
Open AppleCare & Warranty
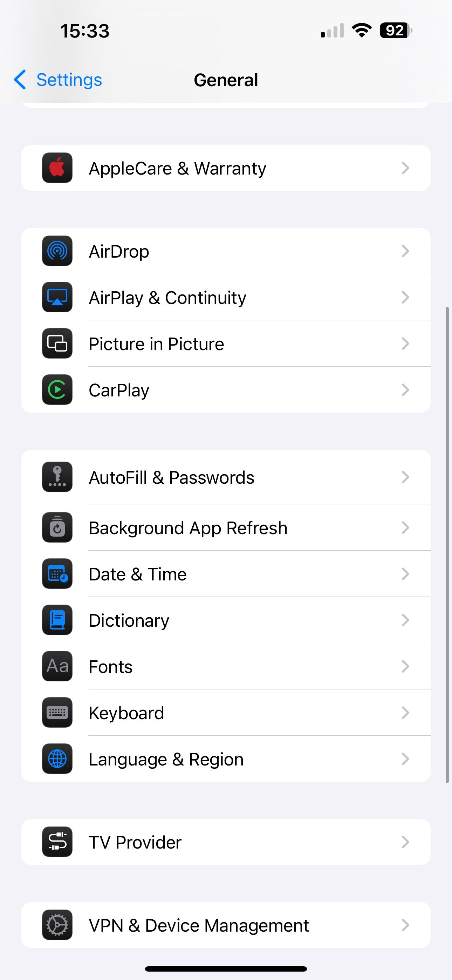pyautogui.click(x=226, y=168)
